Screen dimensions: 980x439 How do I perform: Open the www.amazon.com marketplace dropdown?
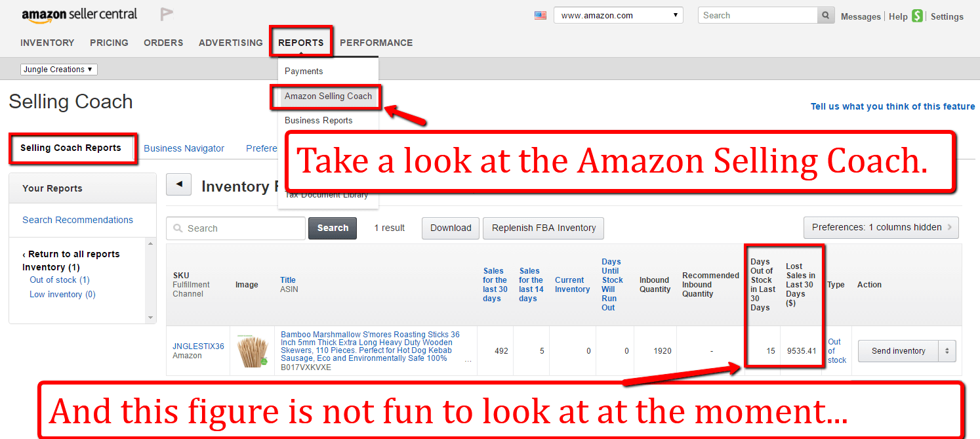(x=619, y=15)
